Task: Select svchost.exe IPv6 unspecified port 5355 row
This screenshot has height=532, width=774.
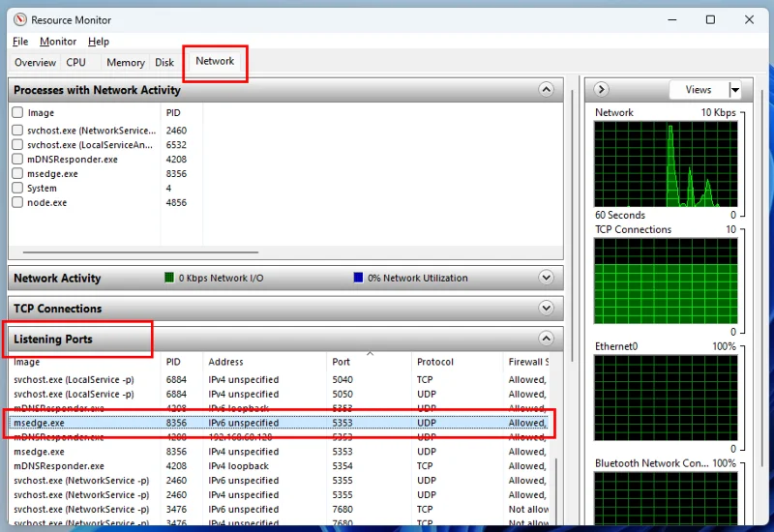Action: (279, 480)
